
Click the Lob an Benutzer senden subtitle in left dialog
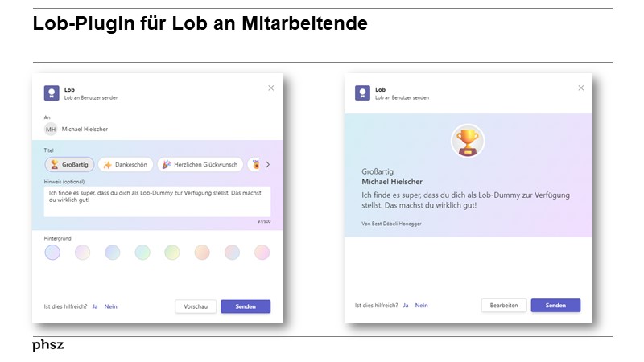(x=91, y=97)
